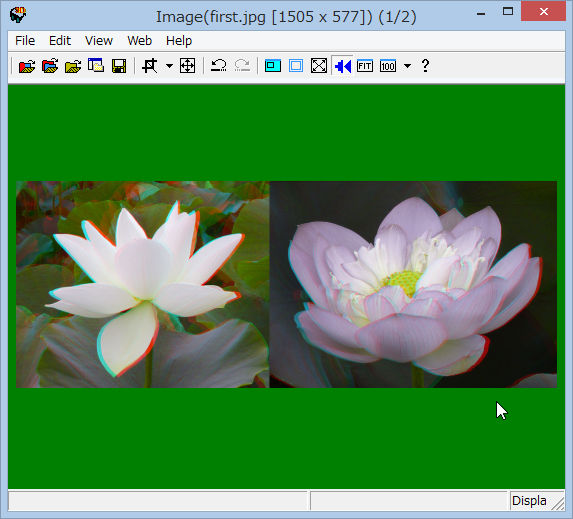Expand the crop tool dropdown arrow
The image size is (573, 519).
(x=169, y=66)
